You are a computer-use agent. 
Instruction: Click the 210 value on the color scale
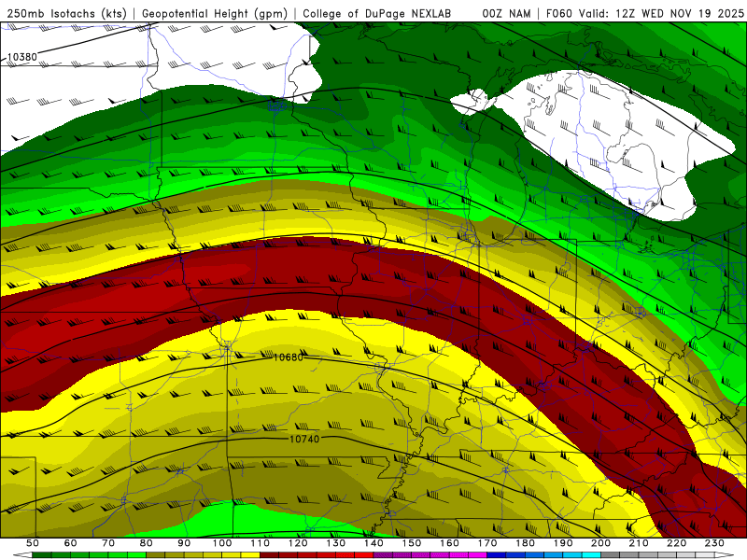coord(639,543)
